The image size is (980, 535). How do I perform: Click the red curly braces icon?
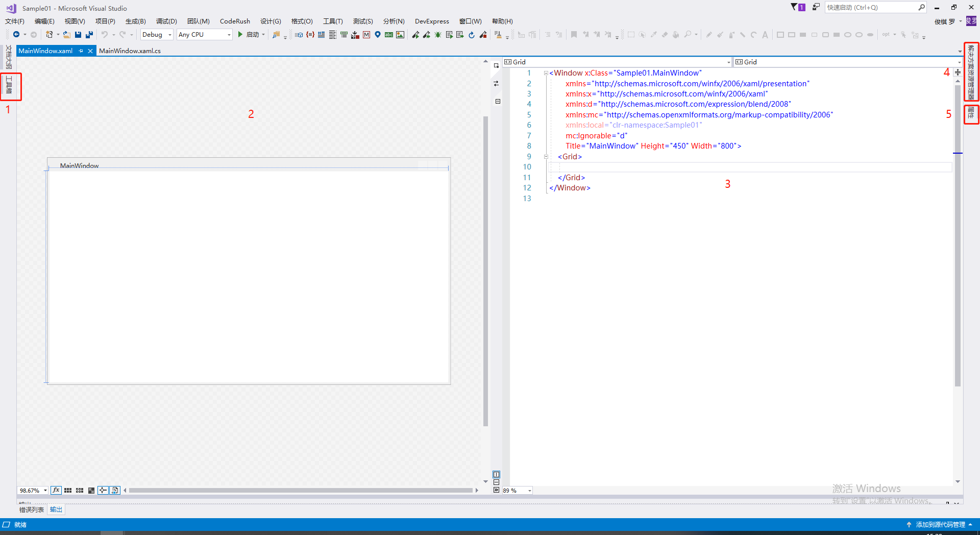pos(310,35)
